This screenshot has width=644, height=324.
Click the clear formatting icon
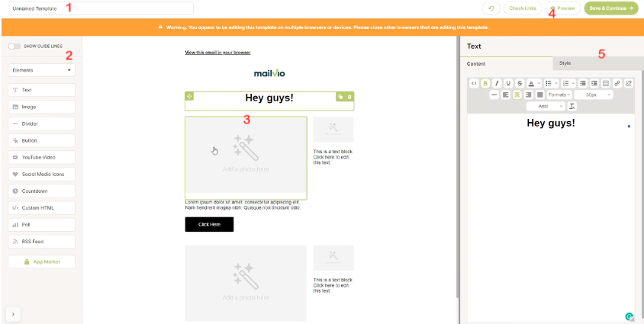tap(572, 106)
